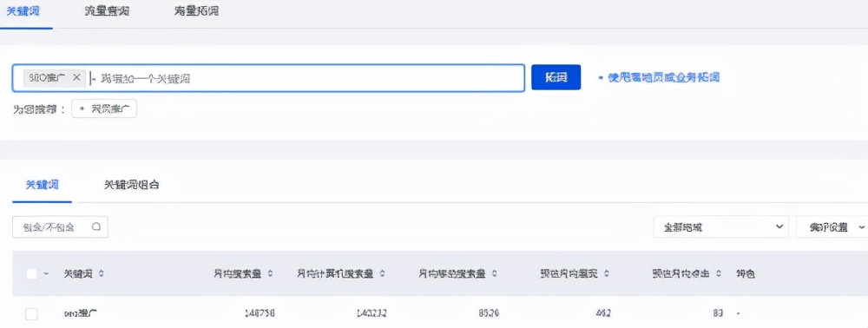This screenshot has height=328, width=868.
Task: Select the 关键词 sub-tab above the table
Action: (x=42, y=186)
